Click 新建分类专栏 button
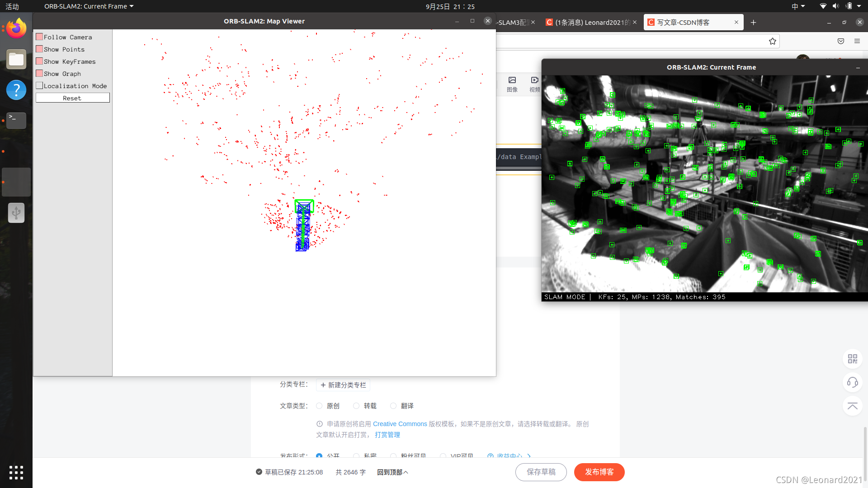 343,385
